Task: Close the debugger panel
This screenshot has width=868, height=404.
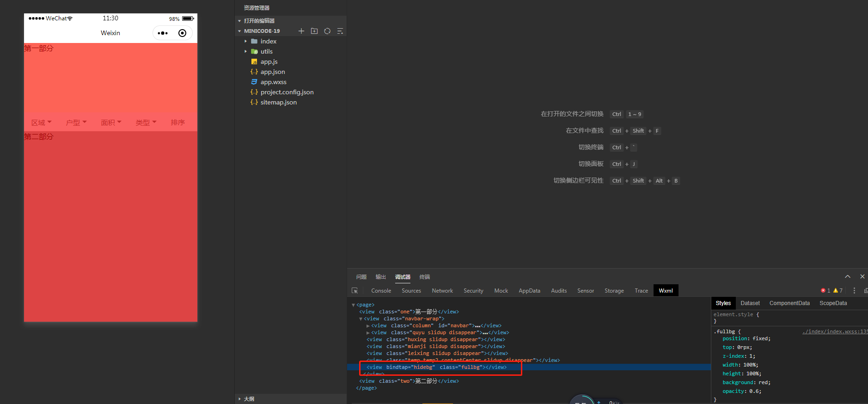Action: pos(862,276)
